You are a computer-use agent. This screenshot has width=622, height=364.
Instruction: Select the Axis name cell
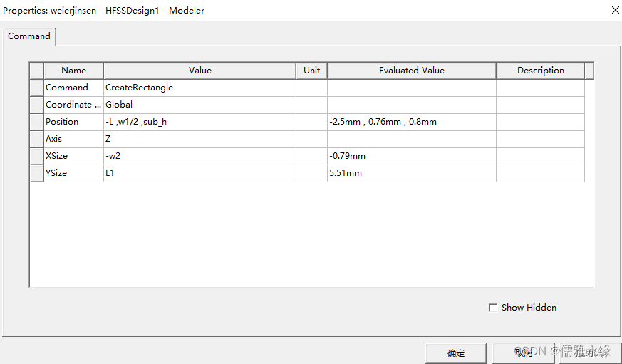point(74,139)
